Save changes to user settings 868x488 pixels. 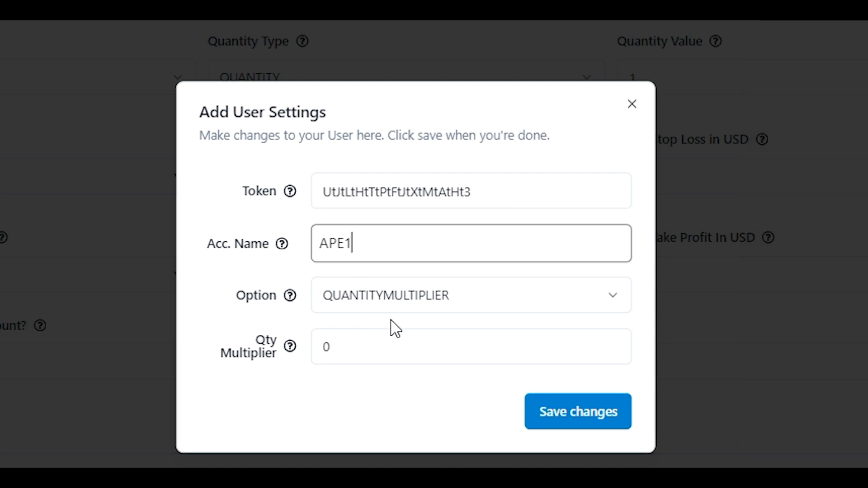tap(578, 411)
